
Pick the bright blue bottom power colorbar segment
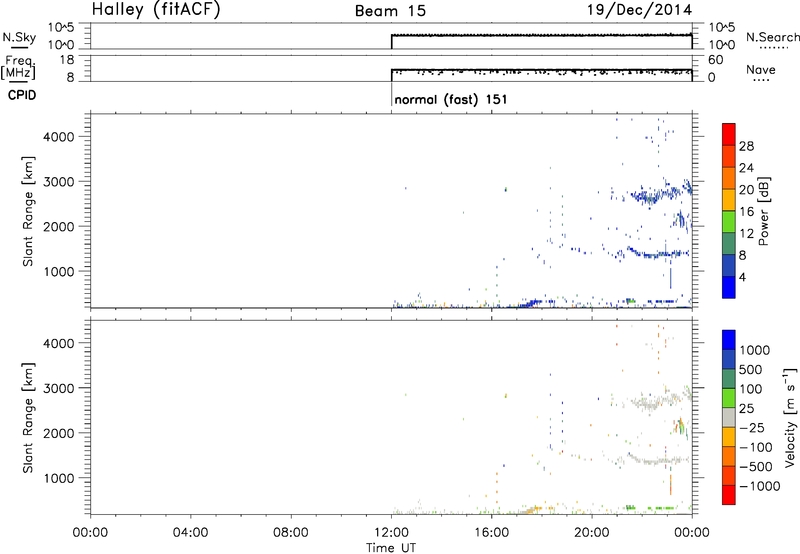pos(729,287)
